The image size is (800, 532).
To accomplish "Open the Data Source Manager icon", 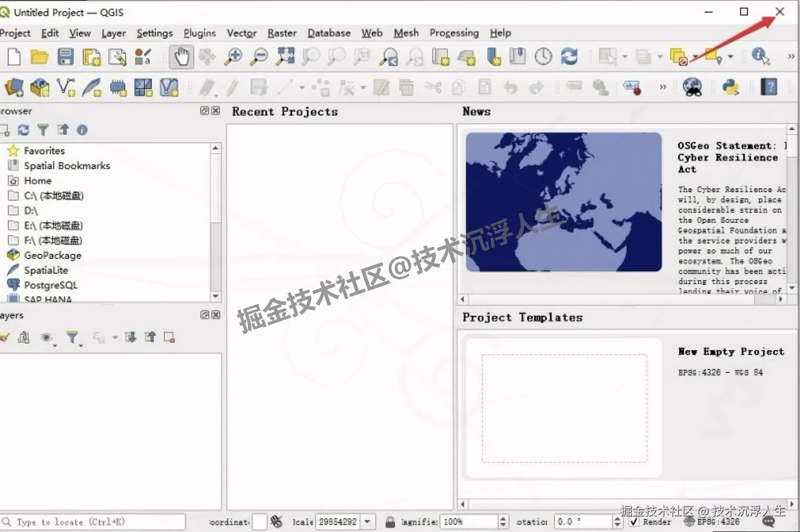I will pos(14,87).
